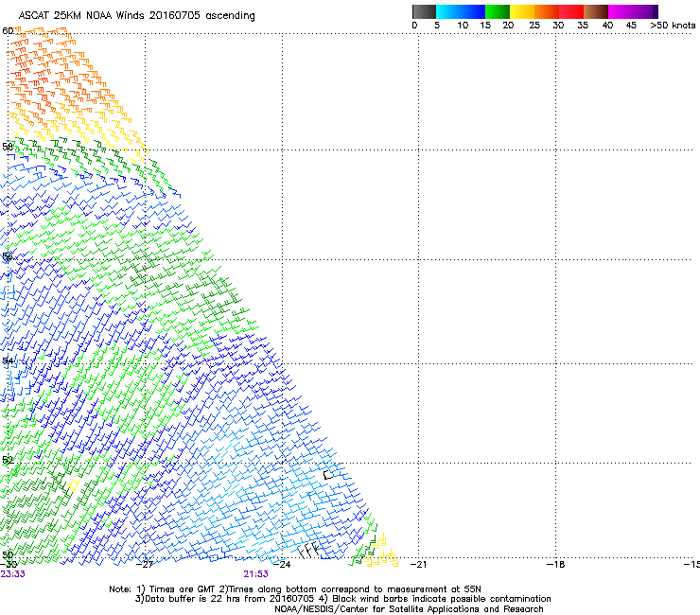
Task: Click the '15' label under the color scale
Action: 485,26
